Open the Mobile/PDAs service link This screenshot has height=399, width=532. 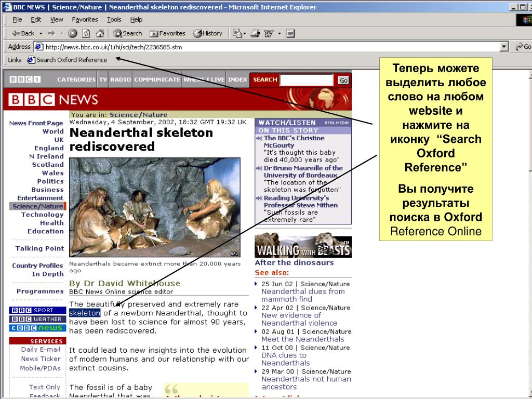pyautogui.click(x=40, y=368)
